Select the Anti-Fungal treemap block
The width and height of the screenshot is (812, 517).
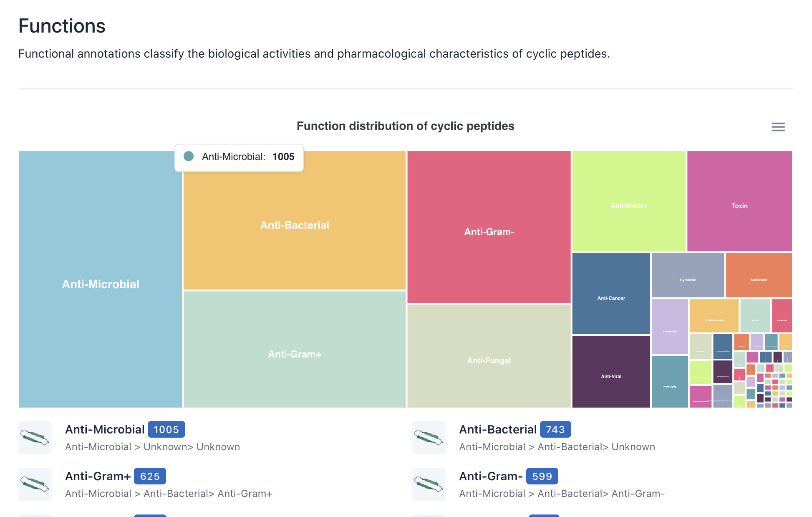point(489,356)
